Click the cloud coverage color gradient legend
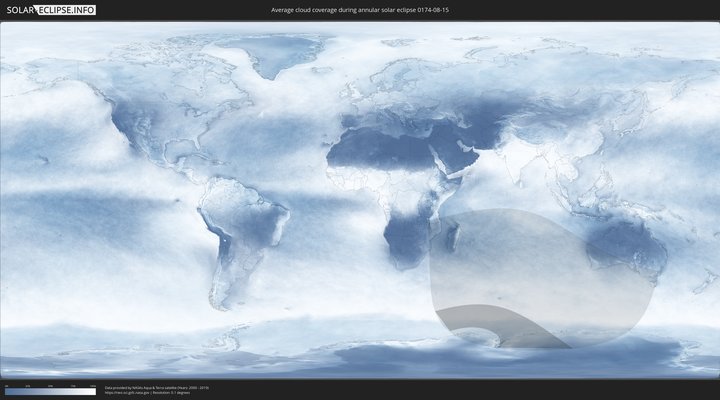Viewport: 720px width, 400px height. [50, 392]
